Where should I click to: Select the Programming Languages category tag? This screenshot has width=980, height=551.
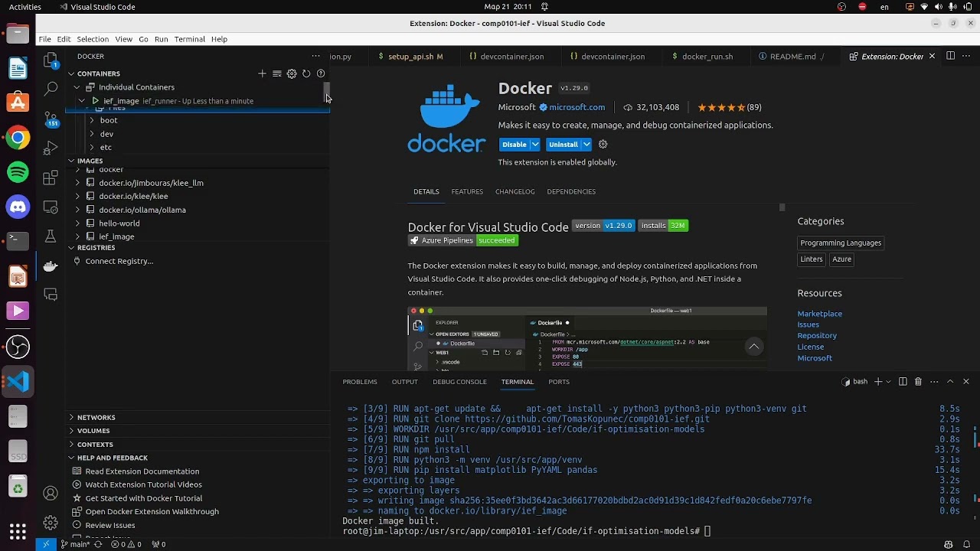point(841,243)
